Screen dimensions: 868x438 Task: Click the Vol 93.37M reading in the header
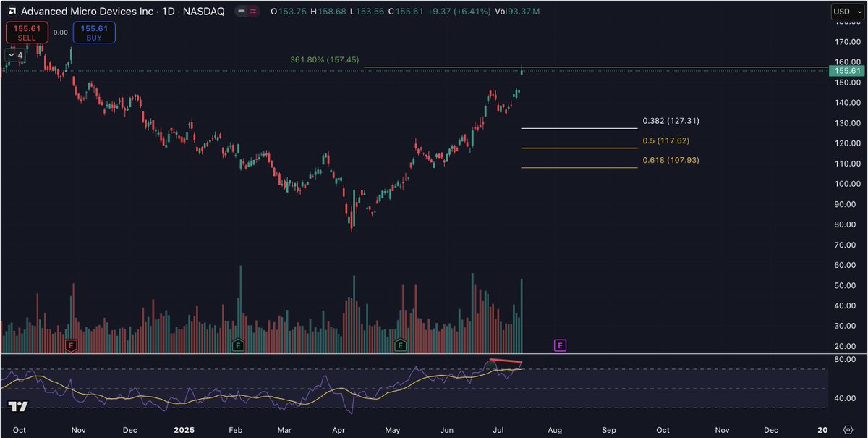click(517, 12)
